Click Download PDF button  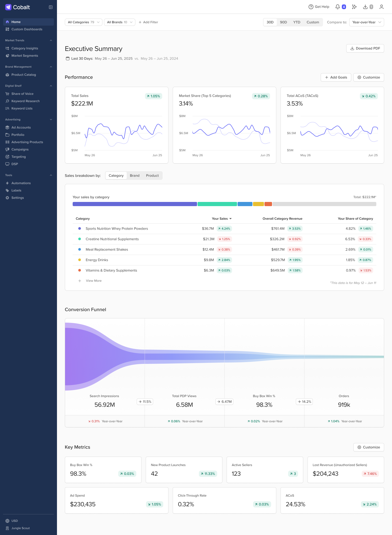click(365, 48)
